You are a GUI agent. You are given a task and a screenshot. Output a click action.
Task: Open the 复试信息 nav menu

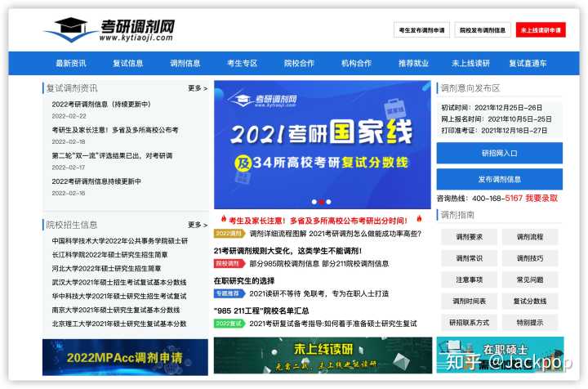pos(127,64)
